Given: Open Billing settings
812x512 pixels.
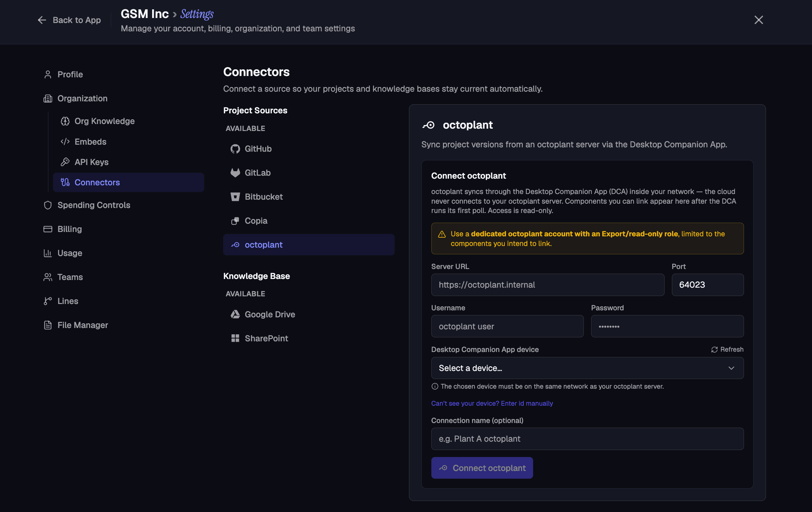Looking at the screenshot, I should click(69, 229).
